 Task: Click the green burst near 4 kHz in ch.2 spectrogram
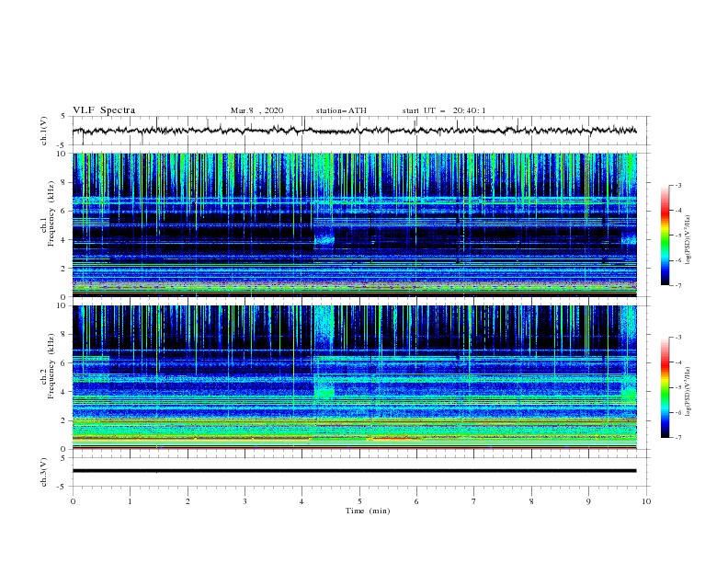coord(324,393)
